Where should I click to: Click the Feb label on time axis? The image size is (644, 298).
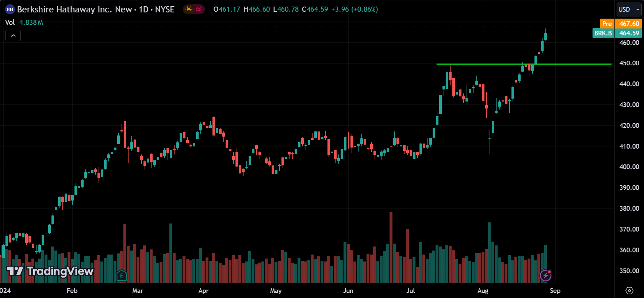click(72, 291)
